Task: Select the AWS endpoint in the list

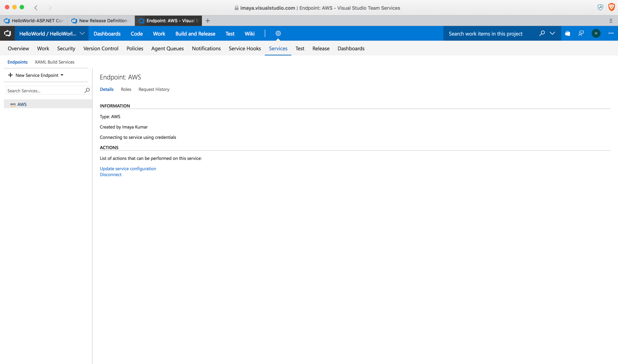Action: pyautogui.click(x=48, y=104)
